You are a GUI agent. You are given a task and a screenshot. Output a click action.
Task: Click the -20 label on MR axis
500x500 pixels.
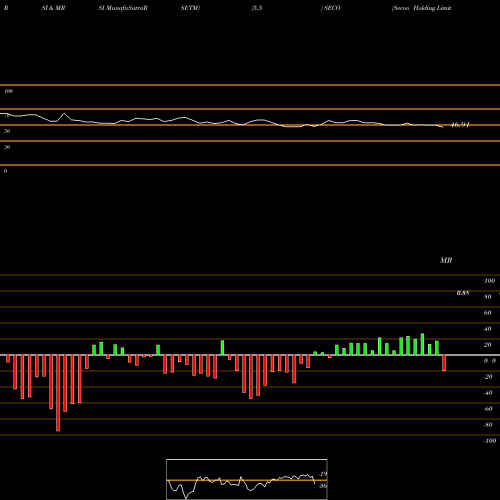[488, 377]
